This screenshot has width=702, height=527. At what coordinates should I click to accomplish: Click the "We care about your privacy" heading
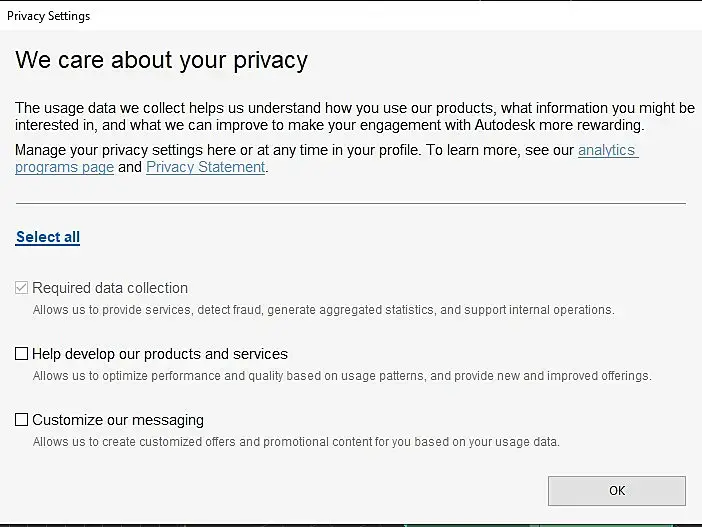coord(162,60)
